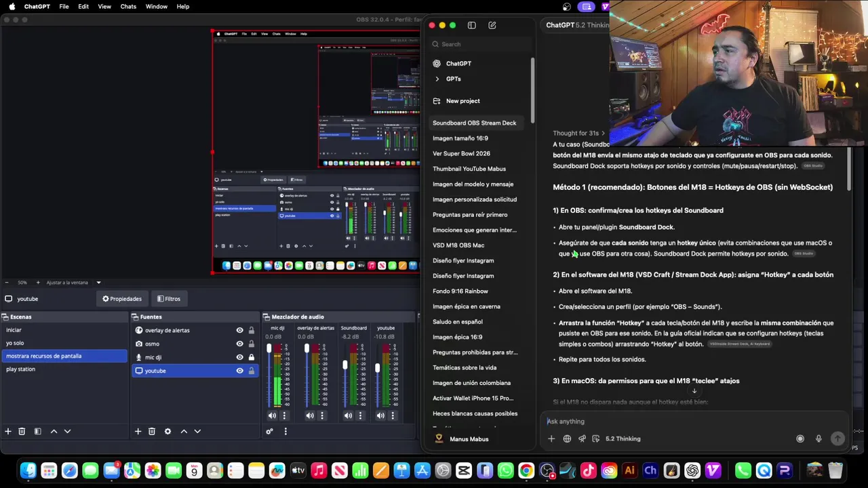The image size is (868, 488).
Task: Open Finder from the Dock
Action: pyautogui.click(x=28, y=470)
